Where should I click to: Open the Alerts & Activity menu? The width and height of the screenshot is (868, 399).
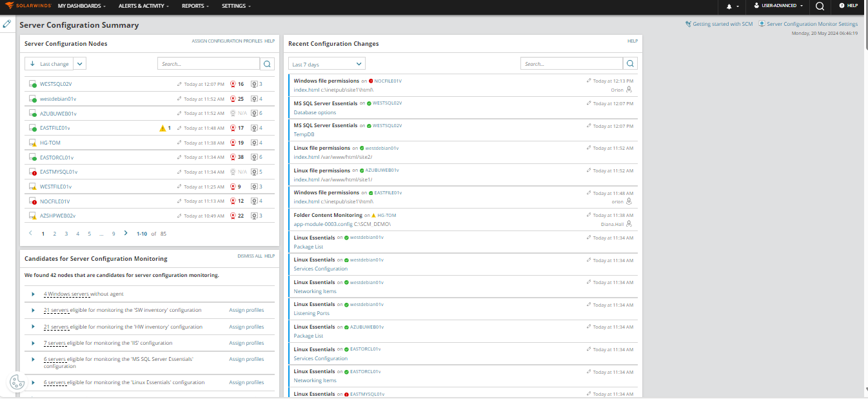pyautogui.click(x=144, y=6)
